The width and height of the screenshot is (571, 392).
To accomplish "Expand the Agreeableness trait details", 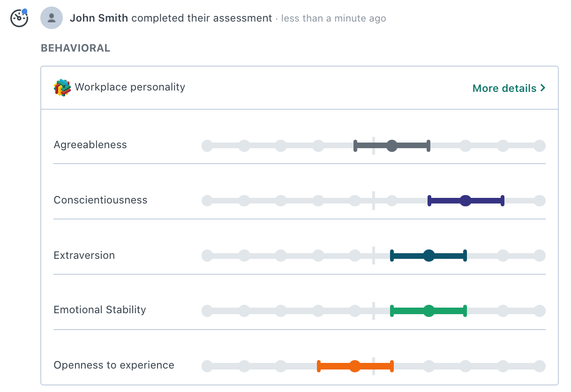I will [90, 145].
